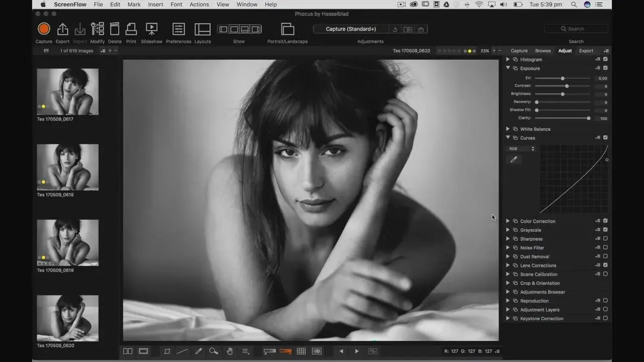Switch to the Export tab

pos(586,51)
